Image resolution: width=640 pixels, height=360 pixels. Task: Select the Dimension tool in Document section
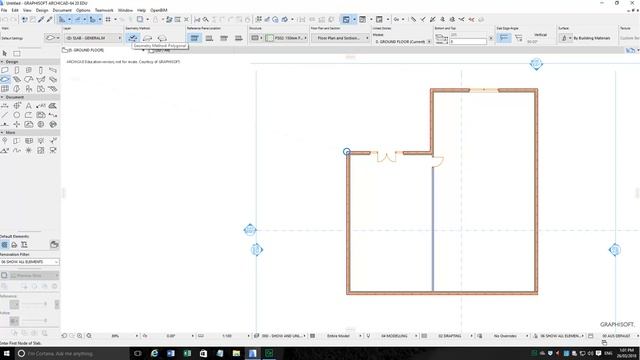[x=5, y=106]
